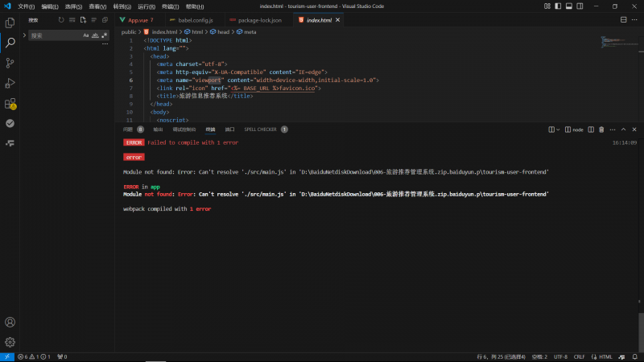Kill terminal with trash icon
644x362 pixels.
coord(601,130)
